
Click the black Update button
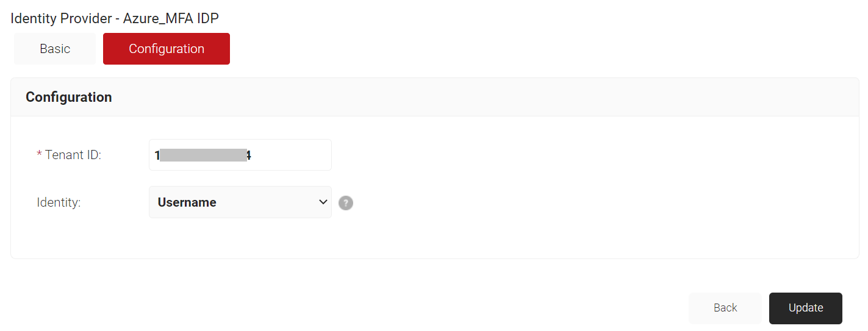point(806,308)
